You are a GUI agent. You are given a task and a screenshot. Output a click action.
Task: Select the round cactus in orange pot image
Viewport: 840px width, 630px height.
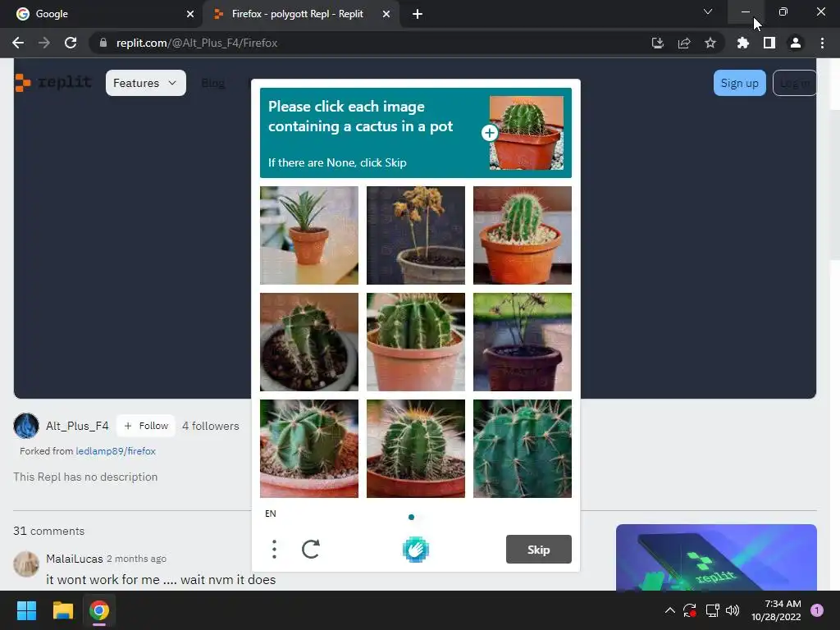coord(523,235)
